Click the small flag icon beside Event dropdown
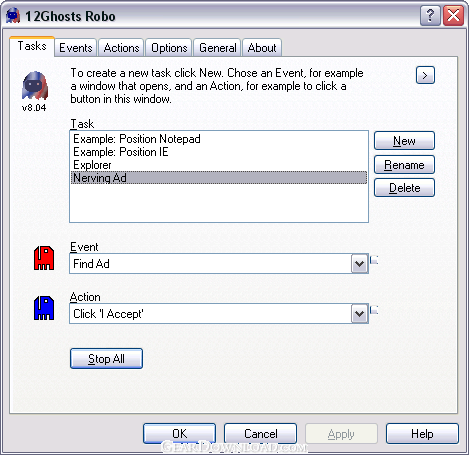 point(374,259)
